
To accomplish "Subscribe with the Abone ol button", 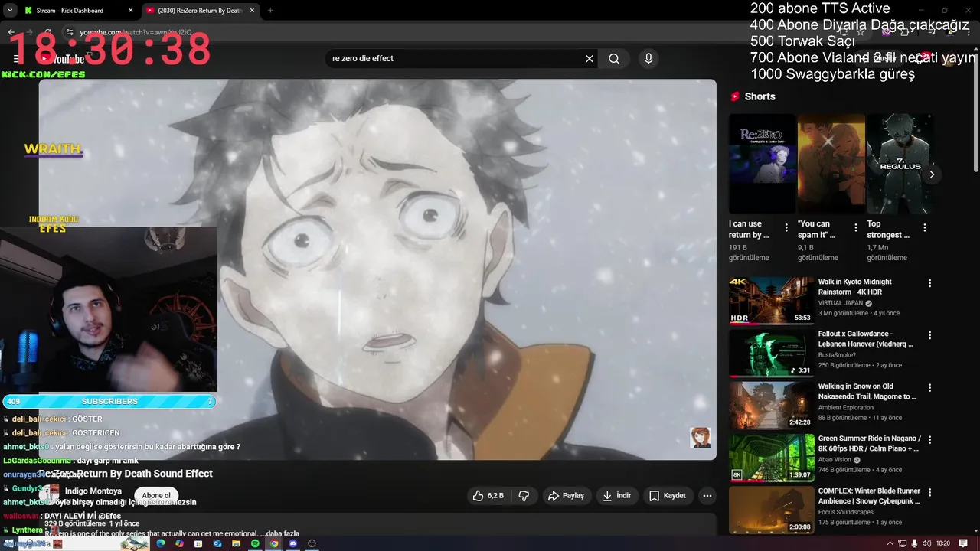I will point(156,496).
